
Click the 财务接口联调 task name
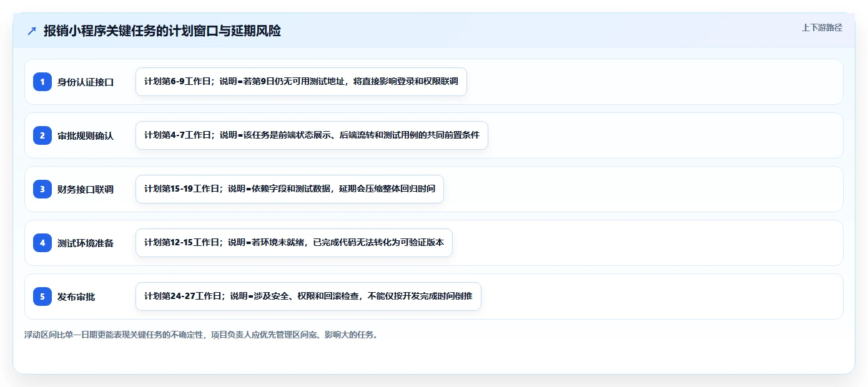click(x=86, y=189)
